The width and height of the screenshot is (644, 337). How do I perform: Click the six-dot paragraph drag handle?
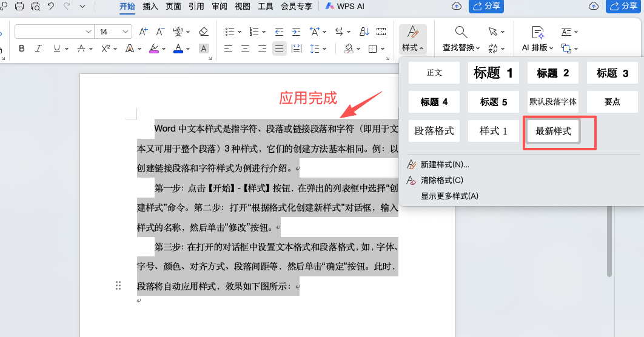118,285
